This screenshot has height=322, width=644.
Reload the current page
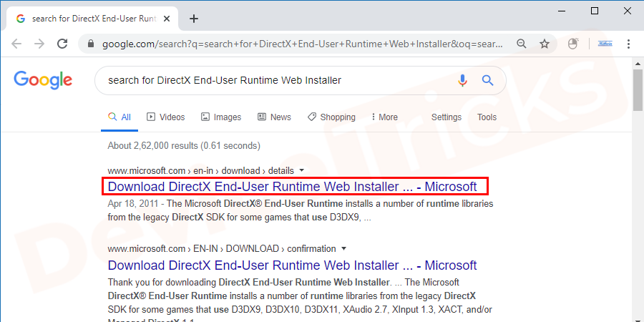click(x=62, y=44)
